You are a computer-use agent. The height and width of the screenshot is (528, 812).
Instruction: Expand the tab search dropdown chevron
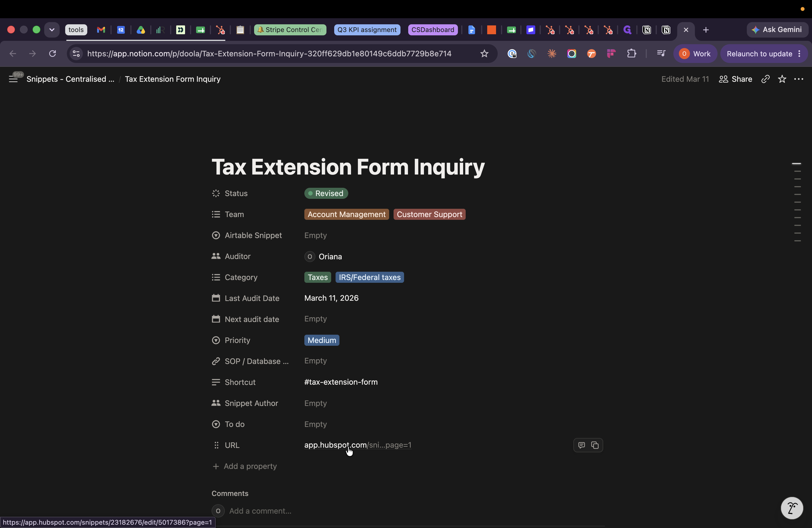(x=52, y=30)
